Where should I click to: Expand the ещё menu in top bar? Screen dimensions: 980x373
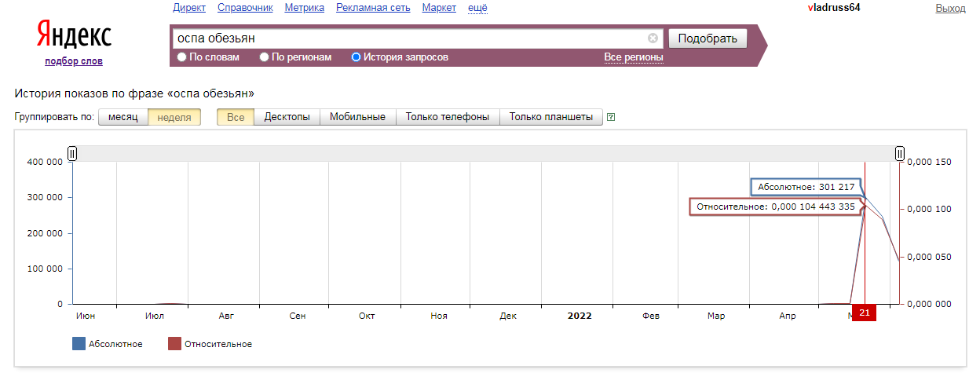tap(477, 8)
